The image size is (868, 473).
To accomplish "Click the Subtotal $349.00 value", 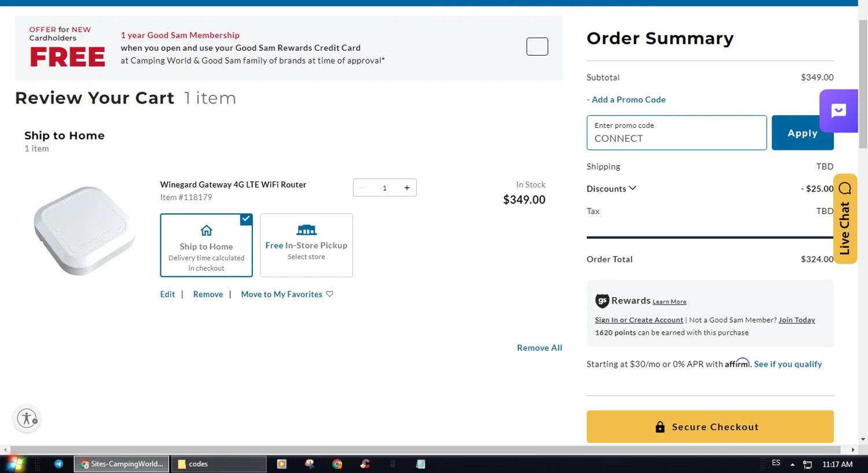I will 817,77.
